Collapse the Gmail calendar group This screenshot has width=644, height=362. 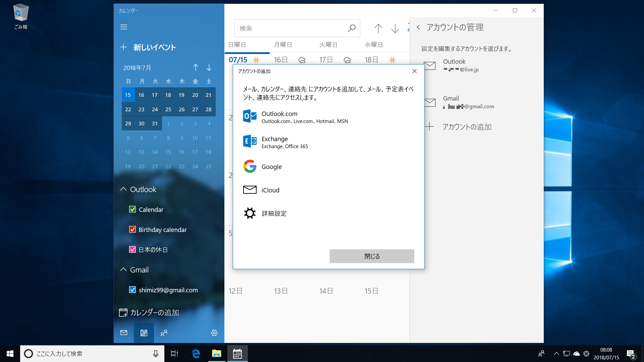(123, 270)
